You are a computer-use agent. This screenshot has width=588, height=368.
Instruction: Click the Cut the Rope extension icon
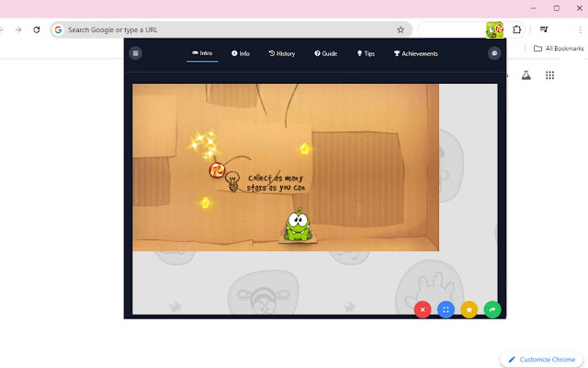tap(495, 29)
